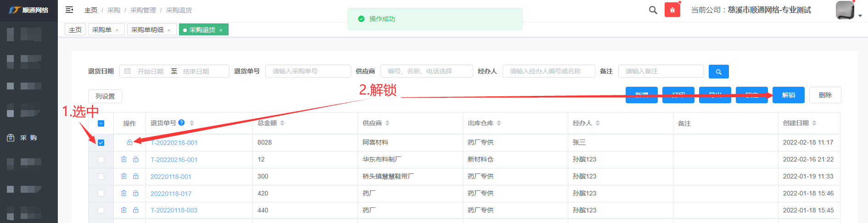Click the hamburger menu collapse icon
This screenshot has height=223, width=868.
pos(69,10)
